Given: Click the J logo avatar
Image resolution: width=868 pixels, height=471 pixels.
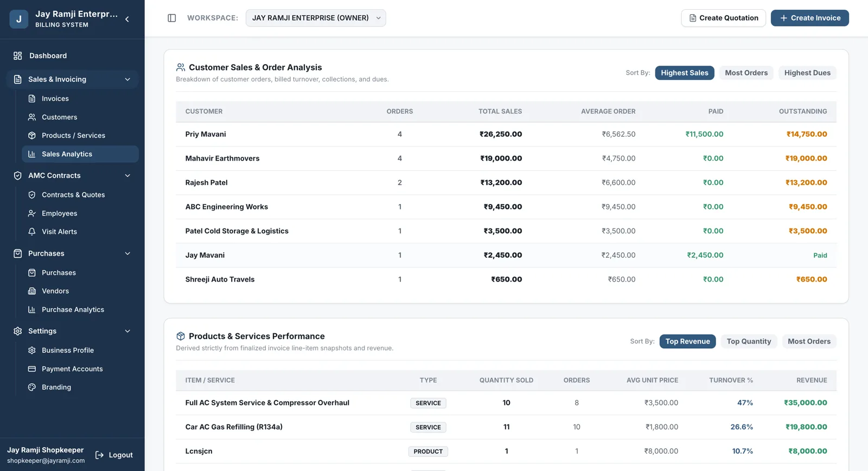Looking at the screenshot, I should pyautogui.click(x=19, y=19).
